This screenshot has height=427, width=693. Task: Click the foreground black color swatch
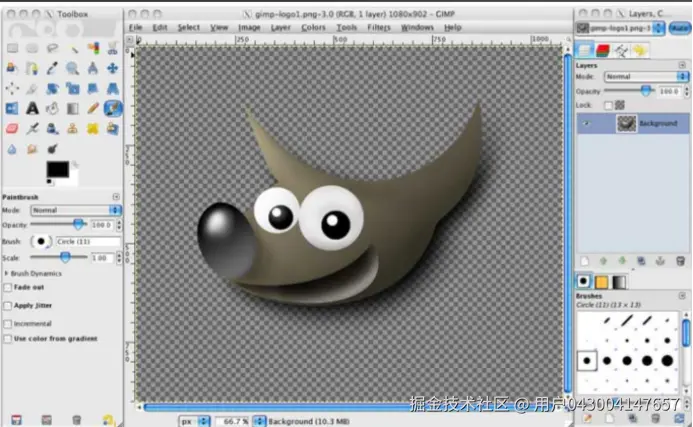(x=58, y=169)
